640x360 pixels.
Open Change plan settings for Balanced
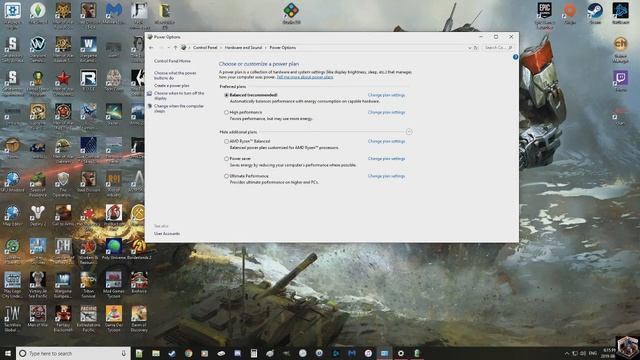(386, 95)
